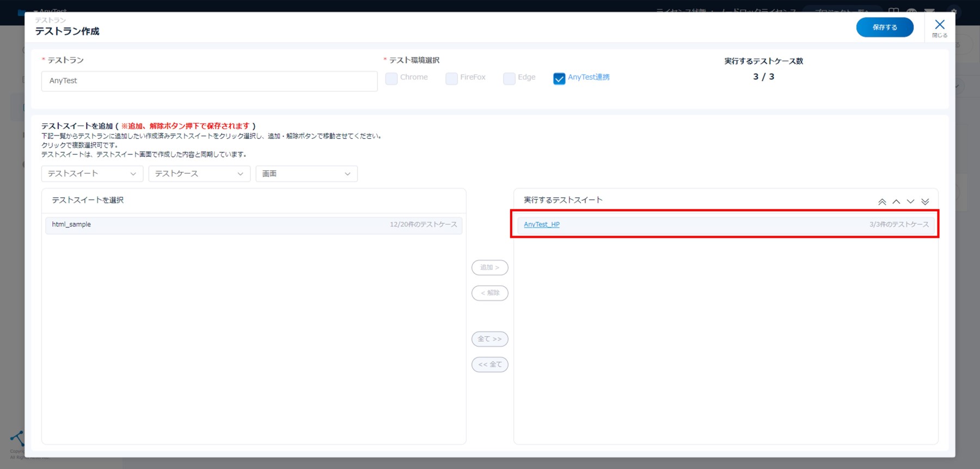Move selected suite to the top
980x469 pixels.
882,202
